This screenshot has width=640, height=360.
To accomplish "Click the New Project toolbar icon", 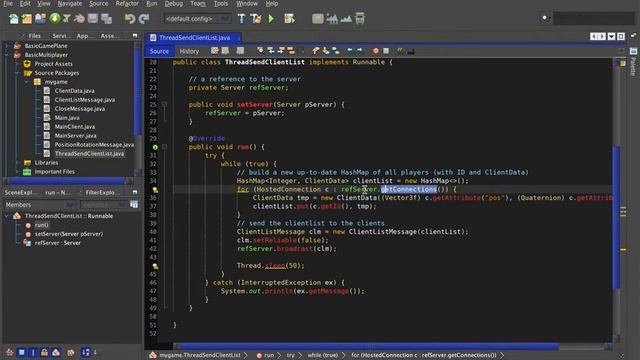I will pos(27,19).
